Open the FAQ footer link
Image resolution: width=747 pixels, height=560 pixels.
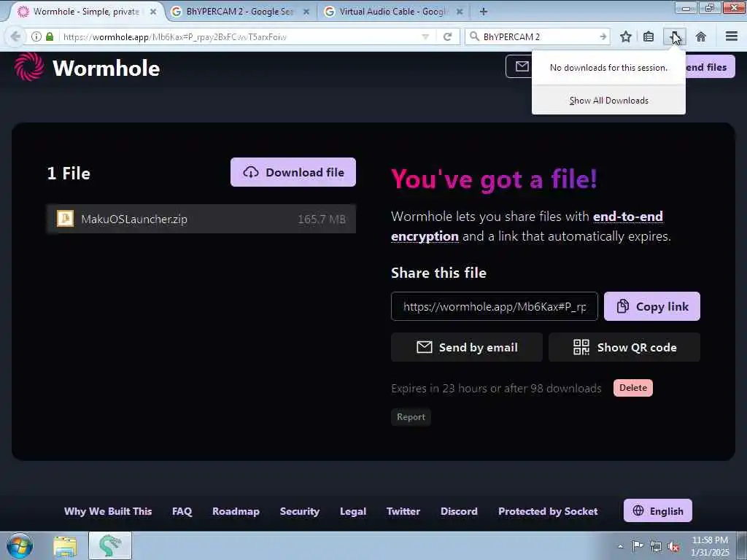(x=182, y=511)
